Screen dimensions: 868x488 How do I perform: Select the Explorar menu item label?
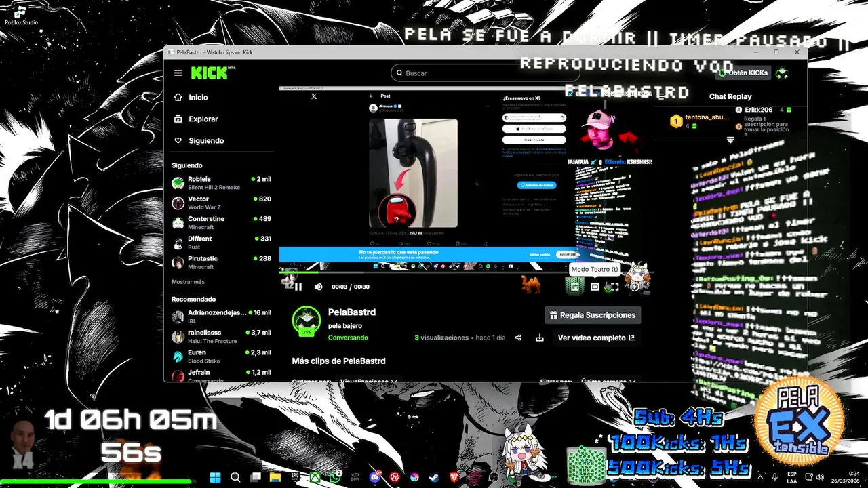(x=203, y=119)
